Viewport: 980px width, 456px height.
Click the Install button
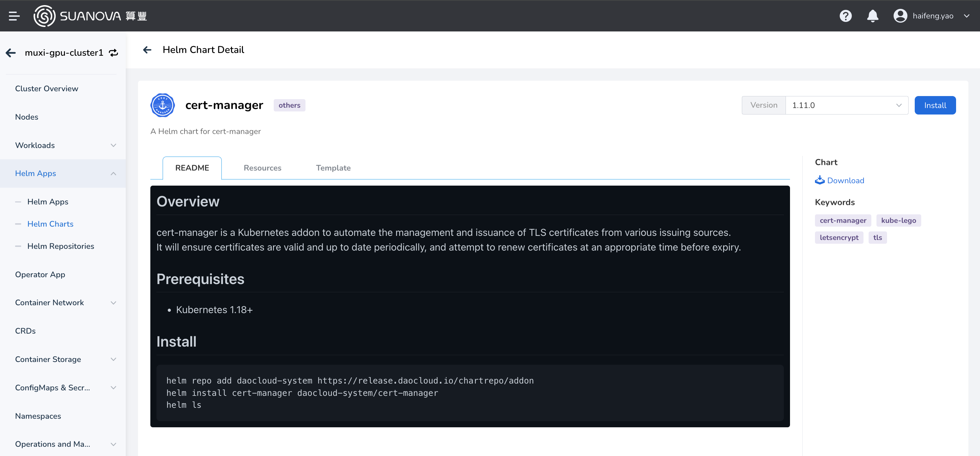click(936, 105)
